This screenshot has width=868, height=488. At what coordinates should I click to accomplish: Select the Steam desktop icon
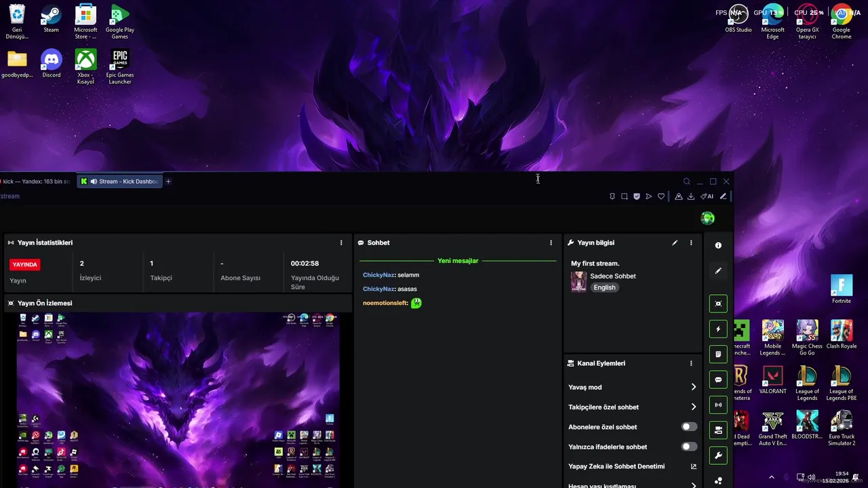(x=51, y=19)
